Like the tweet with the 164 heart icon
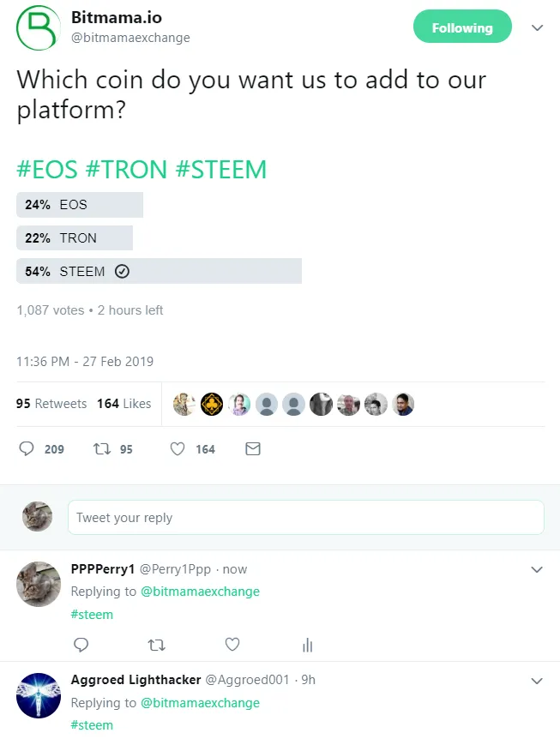560x745 pixels. (178, 448)
